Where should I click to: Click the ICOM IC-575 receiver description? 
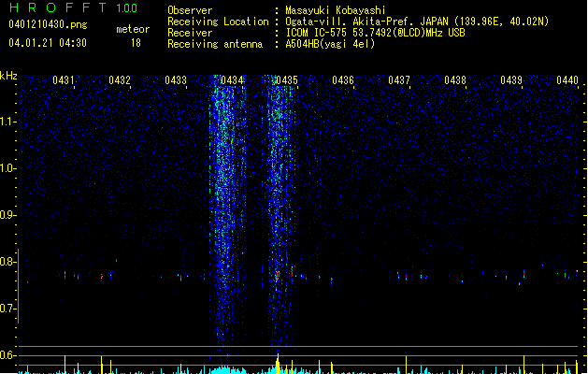point(375,33)
